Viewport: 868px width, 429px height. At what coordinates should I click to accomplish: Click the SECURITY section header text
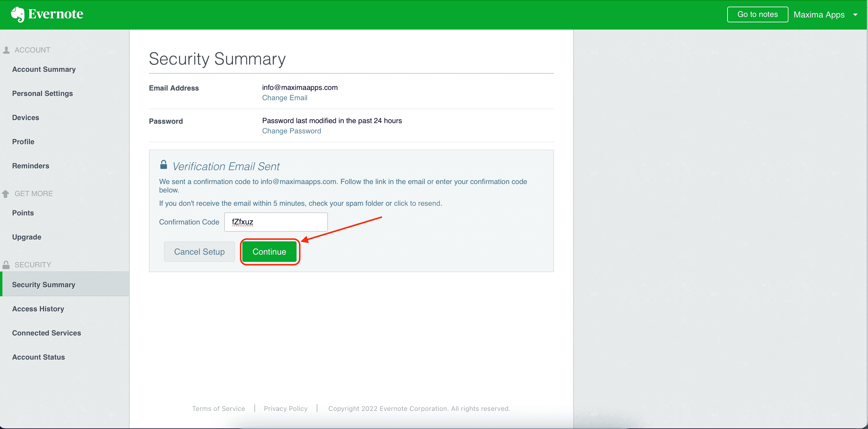click(x=33, y=265)
